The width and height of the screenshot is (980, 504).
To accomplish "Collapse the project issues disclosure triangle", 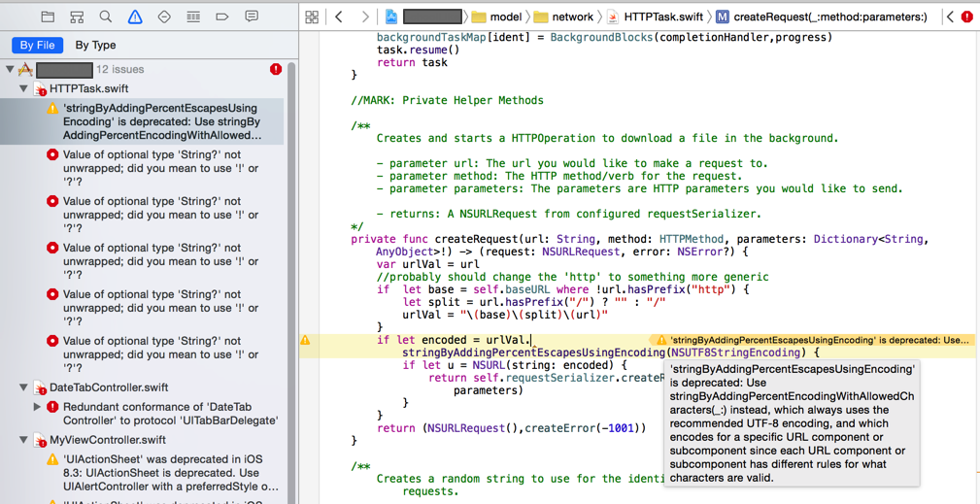I will (10, 69).
